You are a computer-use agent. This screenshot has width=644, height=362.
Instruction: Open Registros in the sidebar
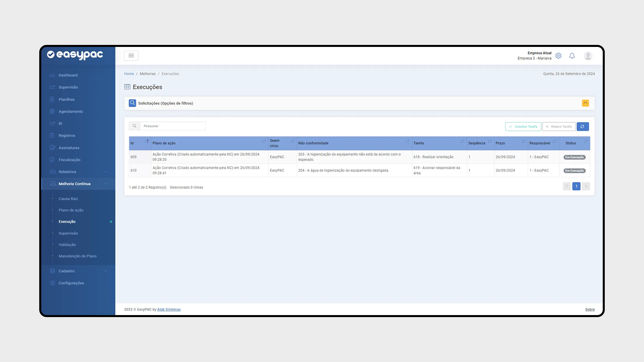pyautogui.click(x=67, y=135)
